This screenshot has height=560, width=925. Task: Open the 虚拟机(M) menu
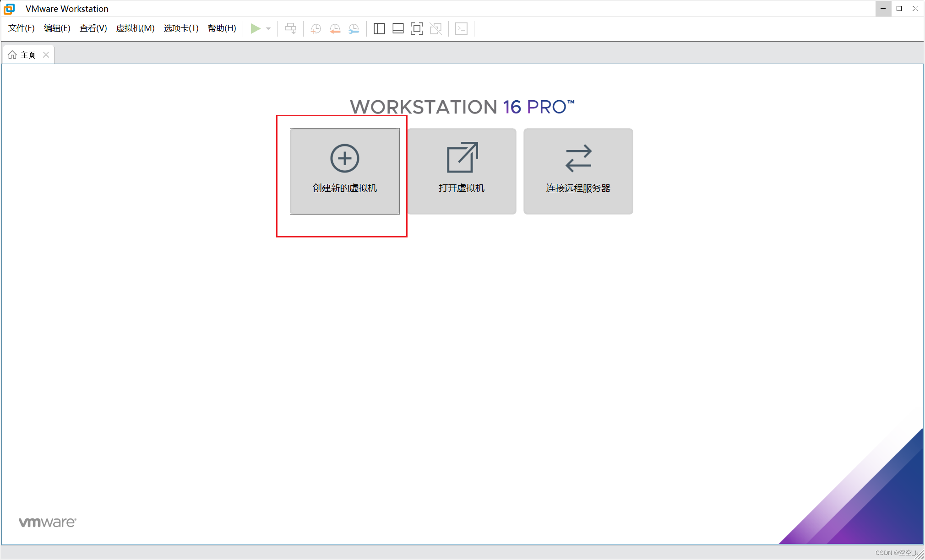[x=135, y=28]
